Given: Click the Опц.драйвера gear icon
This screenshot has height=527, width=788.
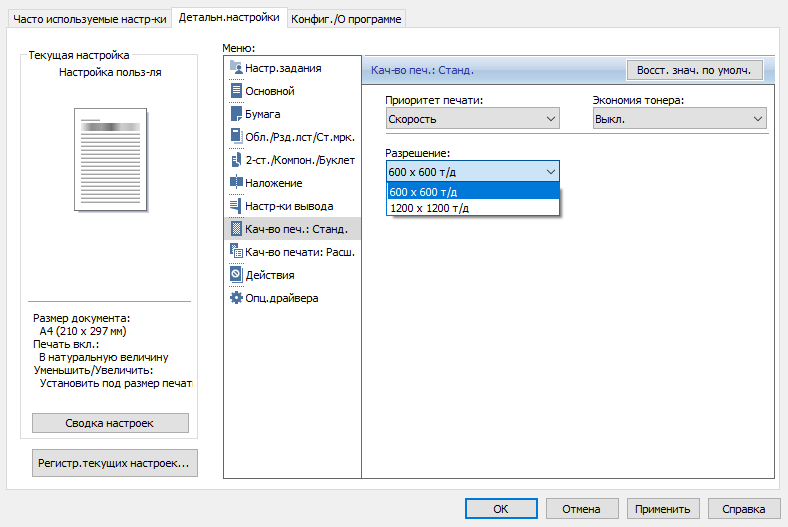Looking at the screenshot, I should 237,298.
